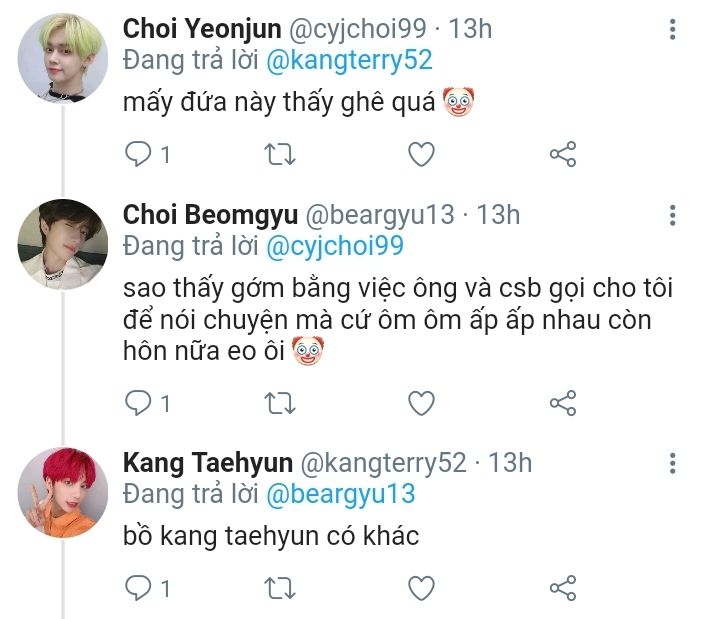The image size is (720, 619).
Task: Reply to Choi Yeonjun's tweet
Action: point(137,154)
